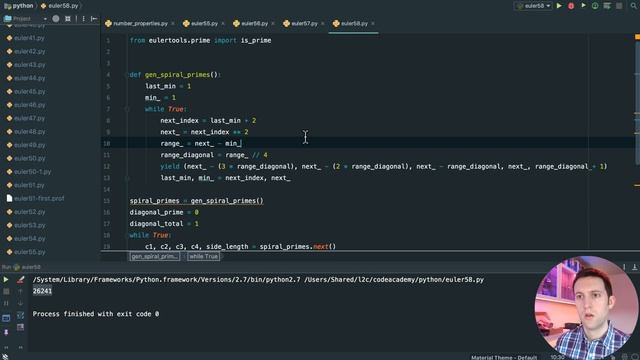Click the up arrow in Run panel
The width and height of the screenshot is (640, 360).
point(20,291)
